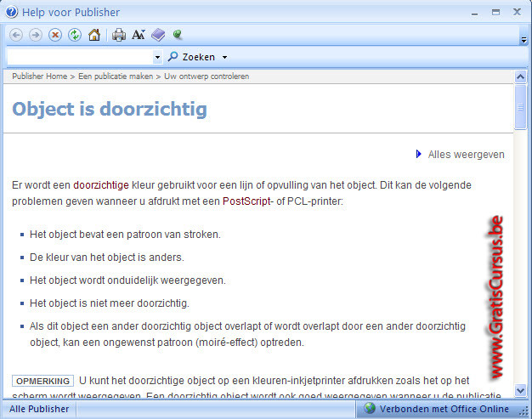Click the OPMERKING note label

click(x=42, y=381)
